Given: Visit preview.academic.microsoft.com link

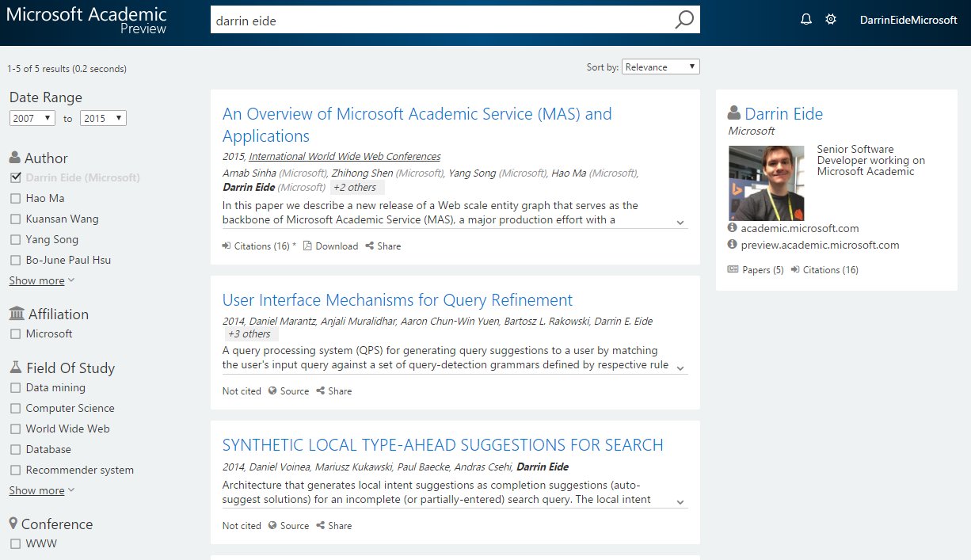Looking at the screenshot, I should click(821, 245).
